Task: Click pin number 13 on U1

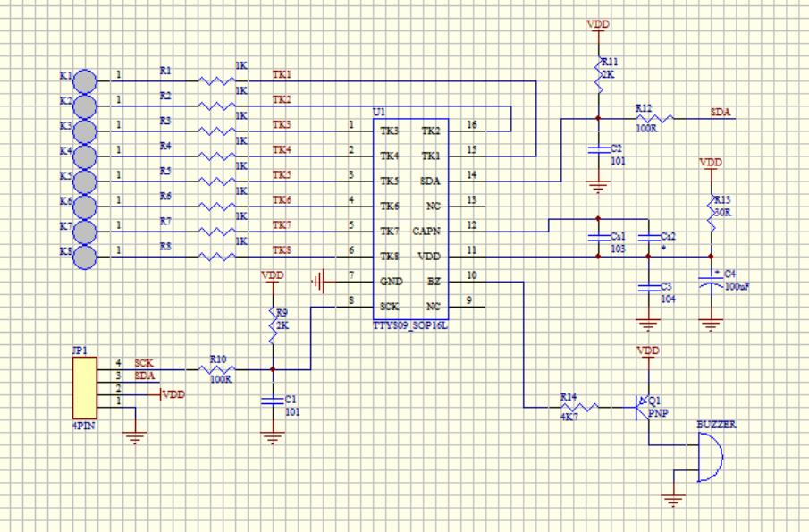Action: (472, 199)
